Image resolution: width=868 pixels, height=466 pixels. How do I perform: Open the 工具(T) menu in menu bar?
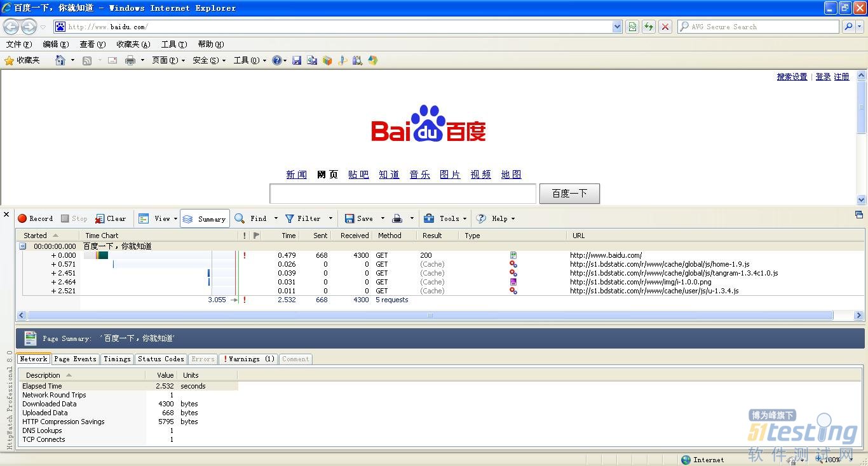pos(174,44)
